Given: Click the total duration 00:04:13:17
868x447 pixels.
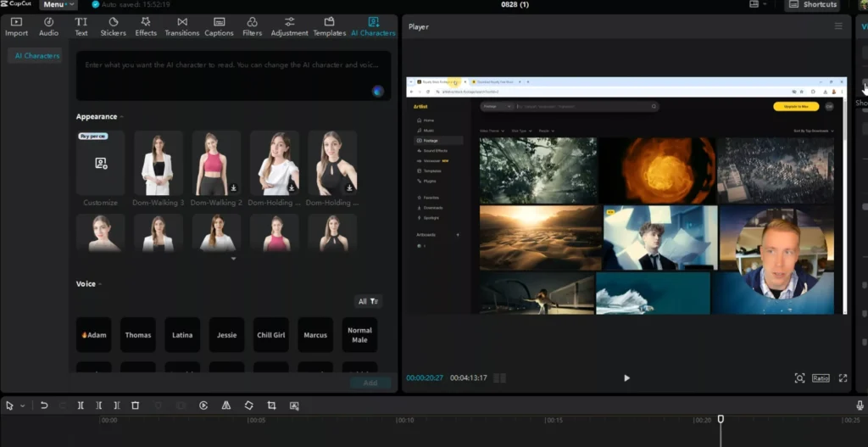Looking at the screenshot, I should click(468, 377).
